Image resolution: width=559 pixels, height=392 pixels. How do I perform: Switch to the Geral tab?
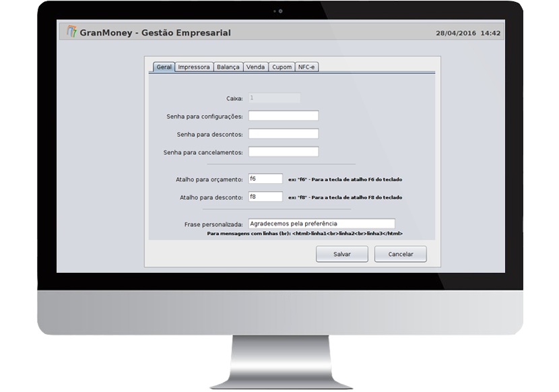(x=164, y=67)
